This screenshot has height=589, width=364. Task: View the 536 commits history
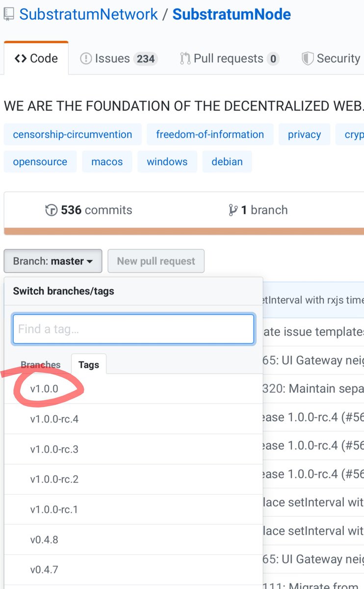tap(89, 210)
